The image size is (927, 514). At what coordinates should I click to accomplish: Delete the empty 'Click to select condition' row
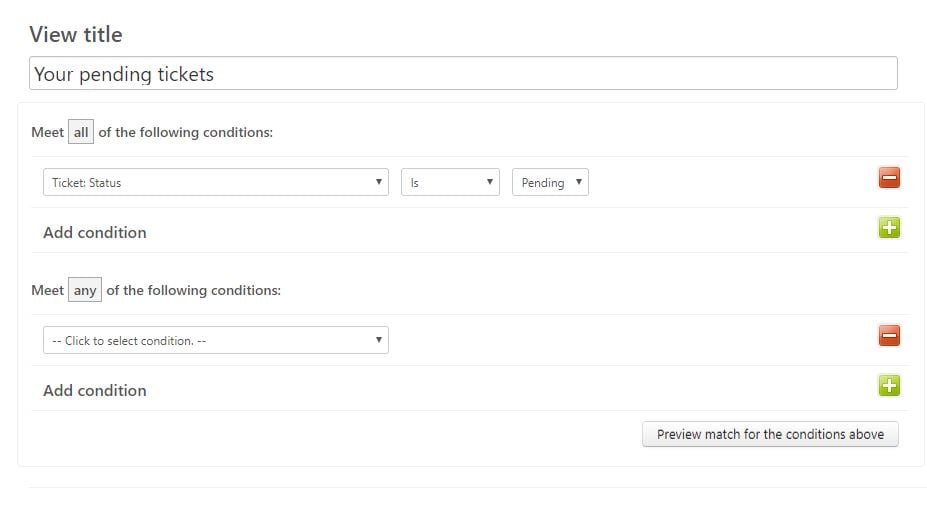tap(889, 335)
